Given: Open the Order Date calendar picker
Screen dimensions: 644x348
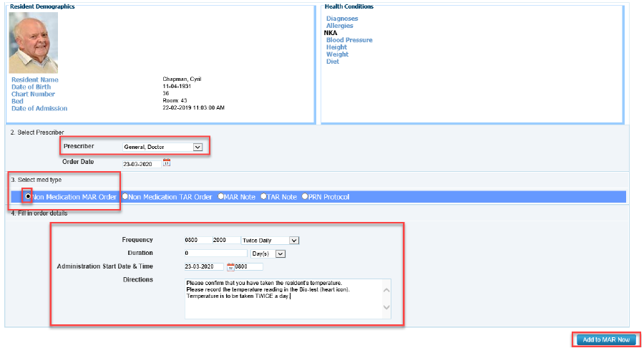Looking at the screenshot, I should pos(167,163).
